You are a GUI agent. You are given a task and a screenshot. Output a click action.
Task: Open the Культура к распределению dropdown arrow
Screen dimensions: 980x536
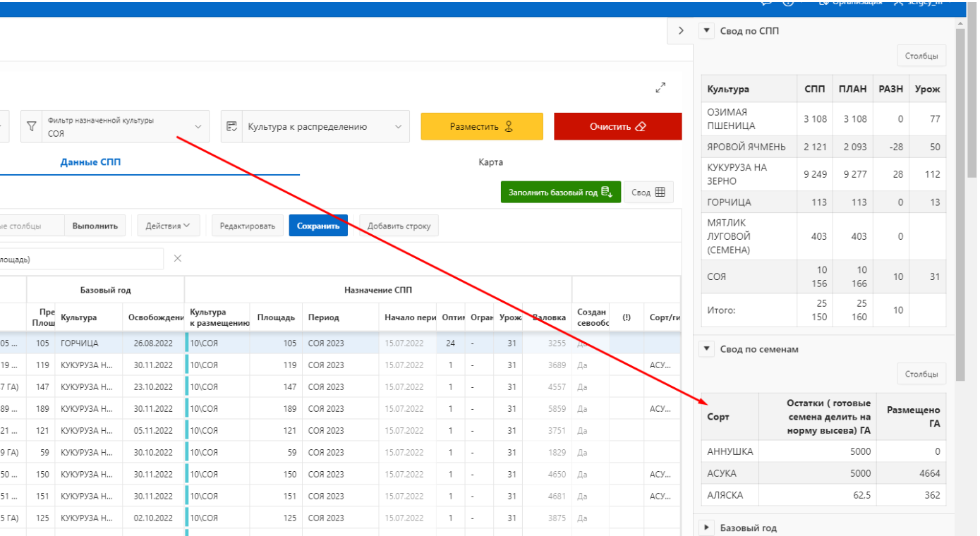click(x=398, y=127)
